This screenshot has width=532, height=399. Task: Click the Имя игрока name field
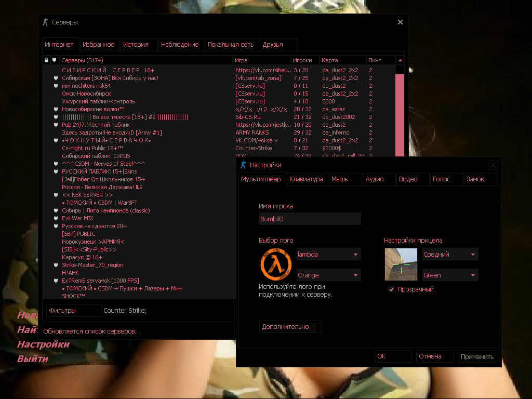(310, 219)
